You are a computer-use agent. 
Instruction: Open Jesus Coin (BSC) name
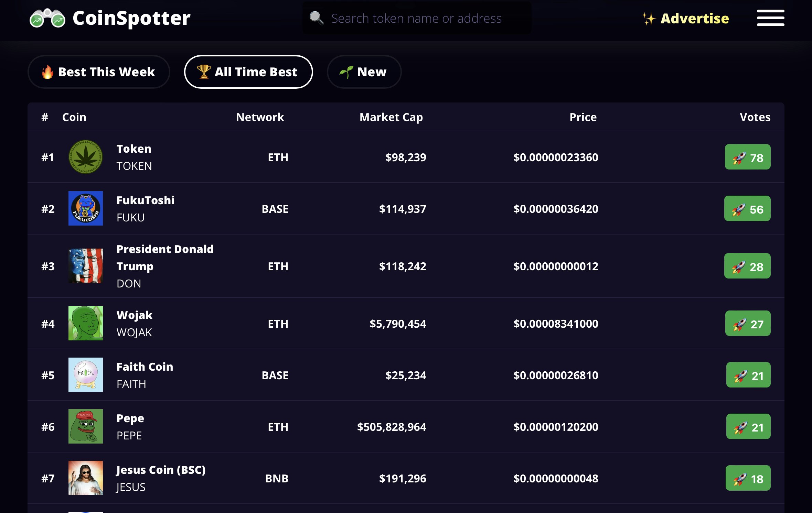click(x=161, y=470)
